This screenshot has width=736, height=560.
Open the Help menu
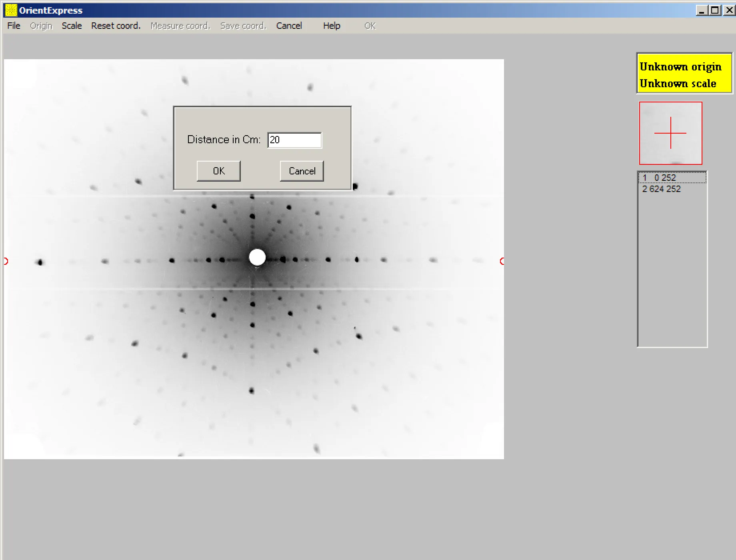[x=332, y=26]
